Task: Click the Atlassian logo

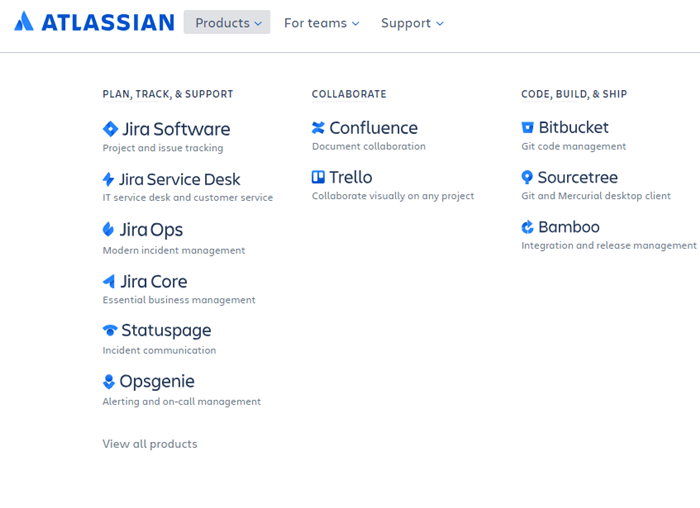Action: (x=94, y=22)
